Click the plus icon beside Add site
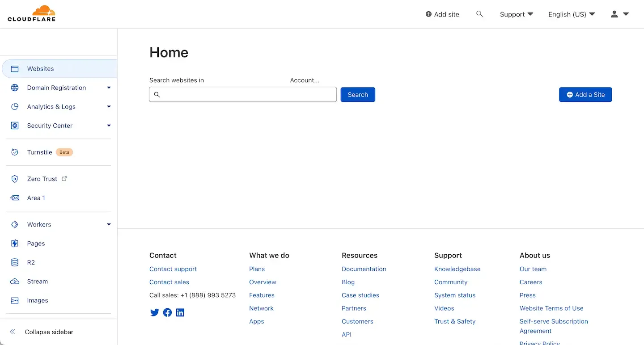Viewport: 644px width, 345px height. [x=428, y=14]
